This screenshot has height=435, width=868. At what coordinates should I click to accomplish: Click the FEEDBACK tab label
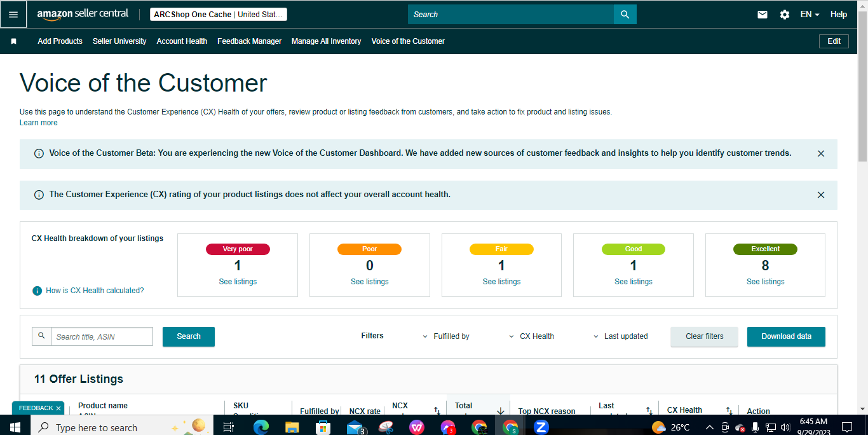[x=36, y=408]
